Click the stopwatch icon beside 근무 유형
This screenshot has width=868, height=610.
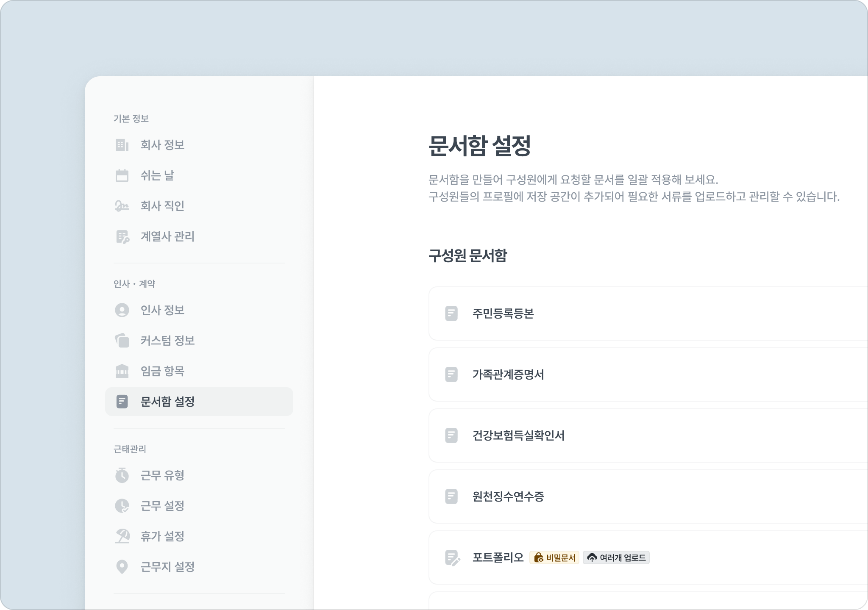tap(122, 475)
